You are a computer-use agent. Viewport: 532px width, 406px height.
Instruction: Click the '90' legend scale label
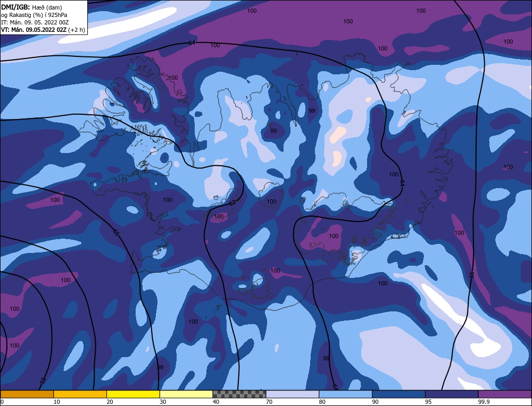375,402
